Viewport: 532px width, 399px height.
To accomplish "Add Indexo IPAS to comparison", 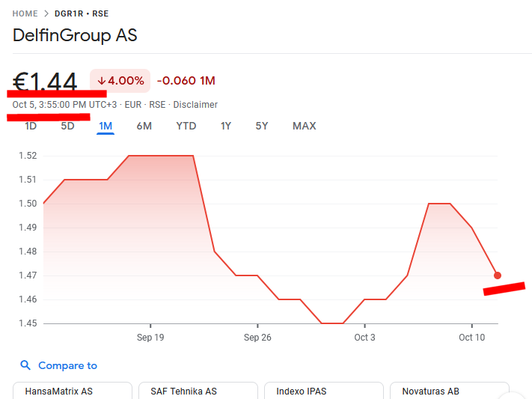I will 324,391.
